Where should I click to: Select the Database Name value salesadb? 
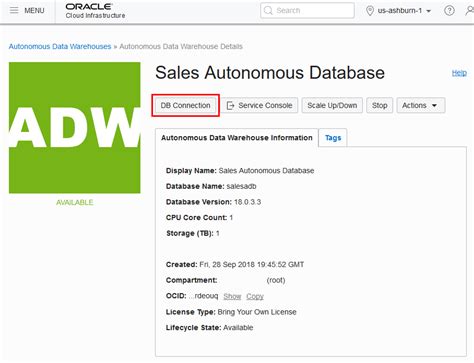pyautogui.click(x=241, y=186)
